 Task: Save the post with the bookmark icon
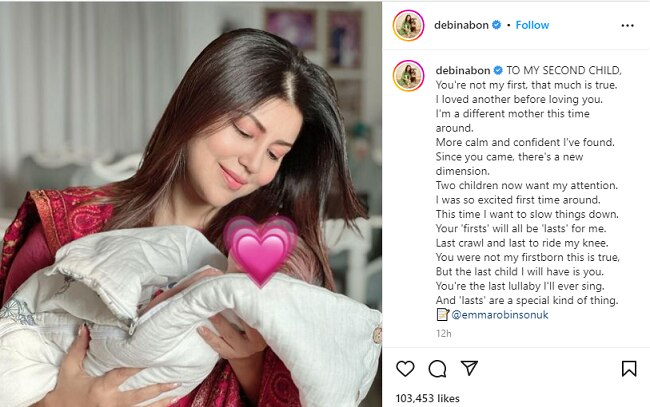click(629, 368)
